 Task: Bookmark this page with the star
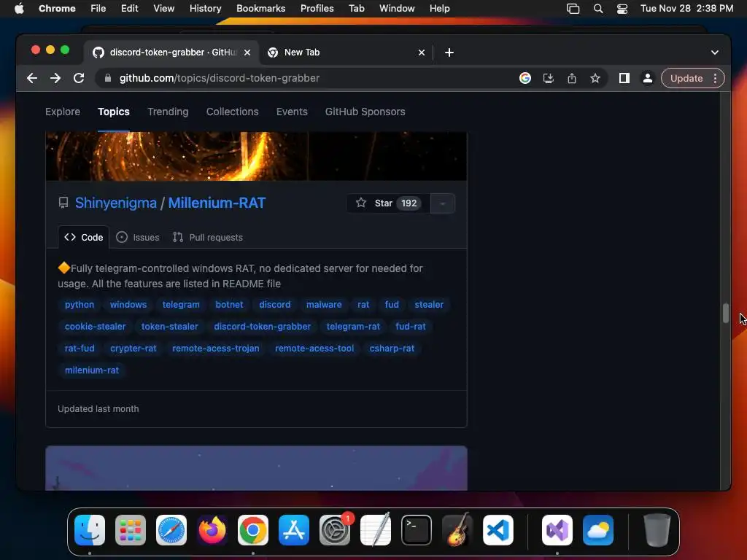595,78
